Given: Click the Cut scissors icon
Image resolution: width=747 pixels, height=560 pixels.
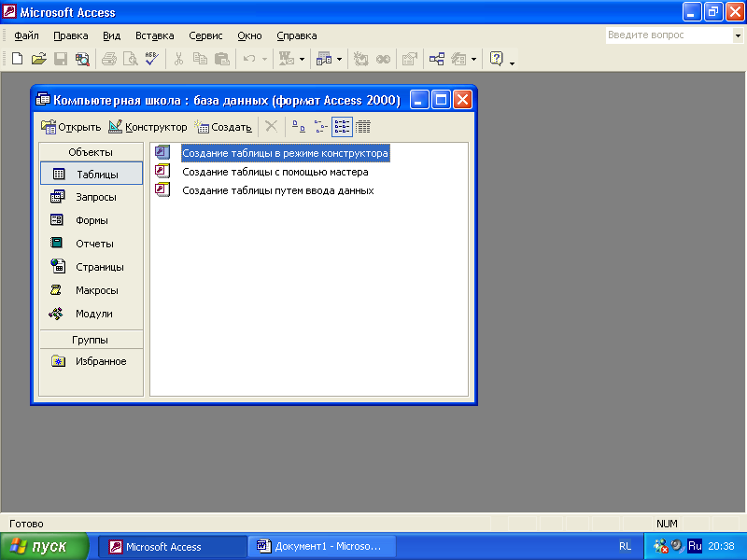Looking at the screenshot, I should pos(178,59).
